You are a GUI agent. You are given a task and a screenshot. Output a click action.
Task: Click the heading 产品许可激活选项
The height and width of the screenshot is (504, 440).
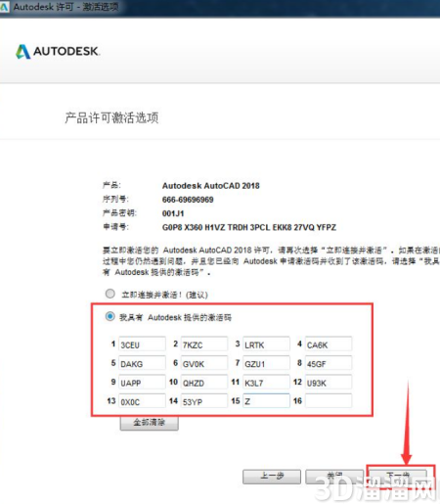coord(111,117)
